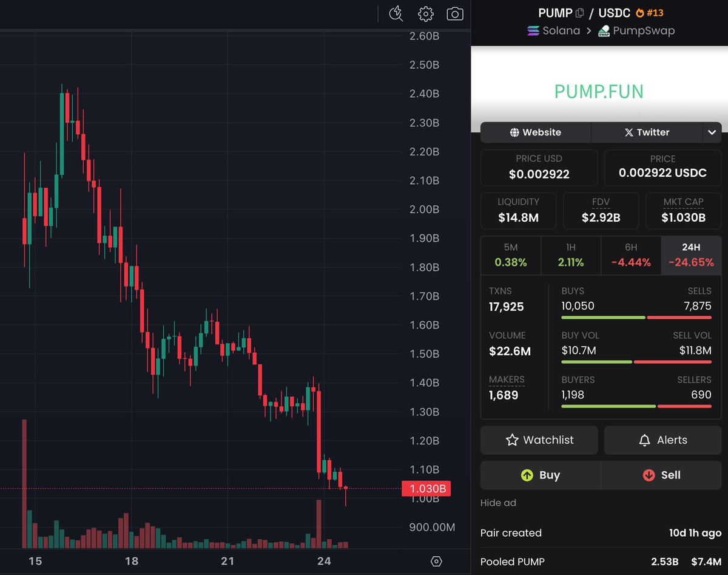Screen dimensions: 728x575
Task: Open chart settings gear icon
Action: click(426, 14)
